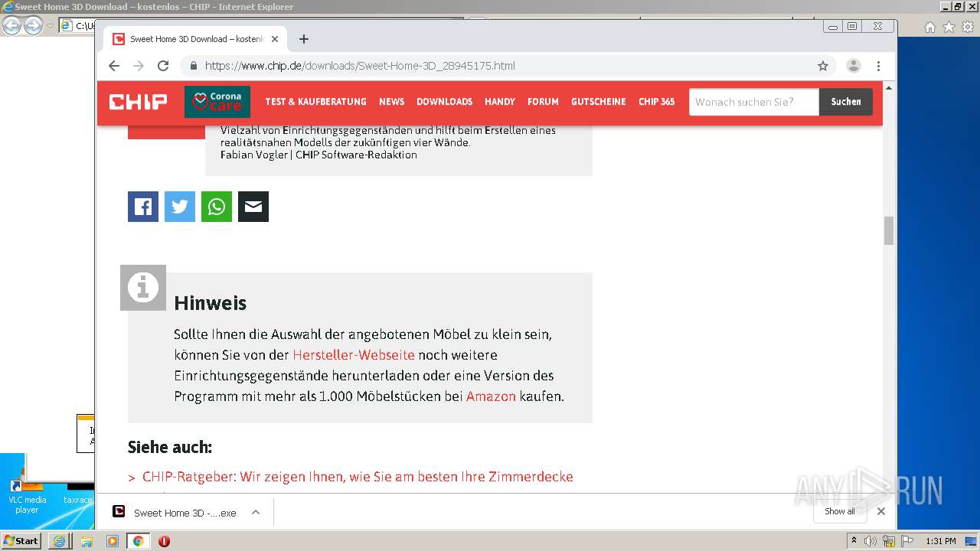
Task: Open TEST & KAUFBERATUNG menu
Action: [x=315, y=102]
